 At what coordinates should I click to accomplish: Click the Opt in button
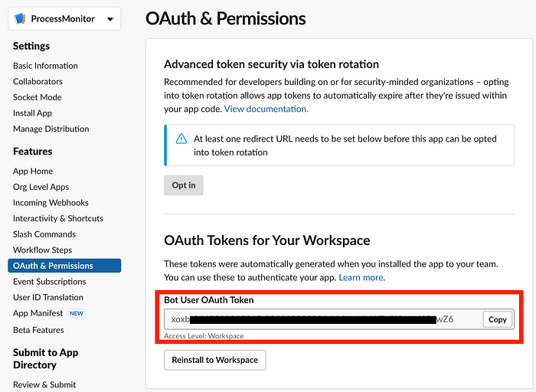184,185
